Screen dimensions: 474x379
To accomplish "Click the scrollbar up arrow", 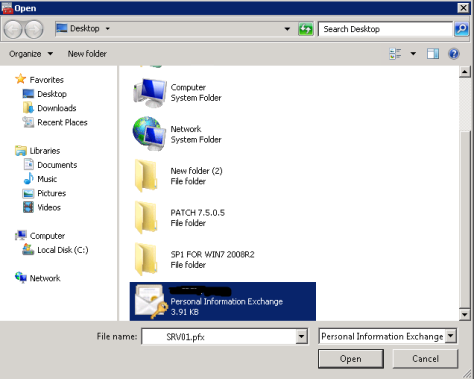I will pos(465,72).
